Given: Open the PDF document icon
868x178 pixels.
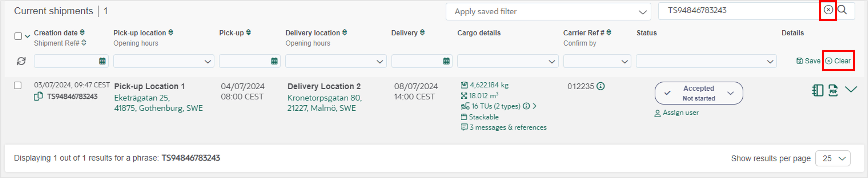Looking at the screenshot, I should 833,91.
